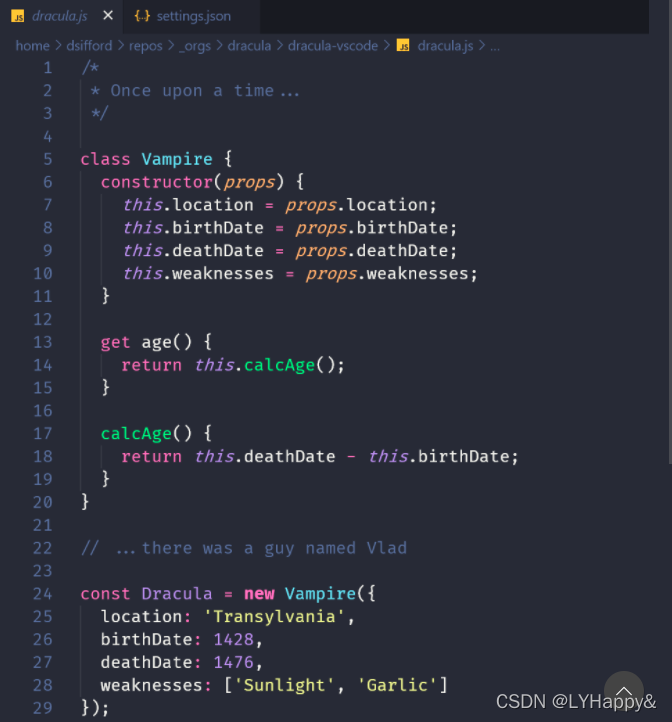672x722 pixels.
Task: Select 'dracula-vscode' breadcrumb segment
Action: click(333, 46)
